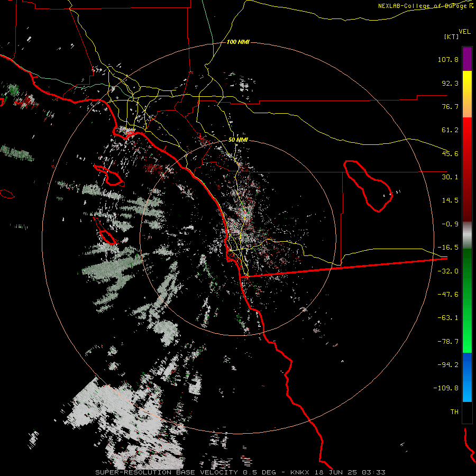
Task: Click the 76.7 legend value
Action: click(450, 106)
